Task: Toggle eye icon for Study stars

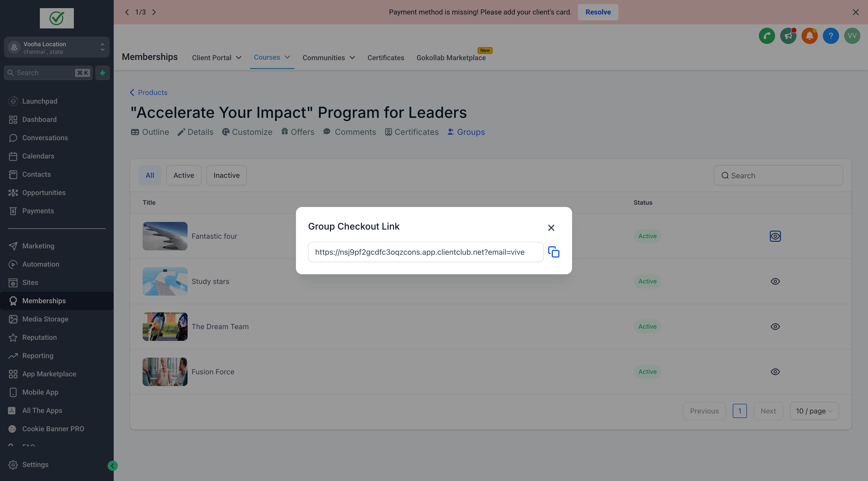Action: [x=775, y=281]
